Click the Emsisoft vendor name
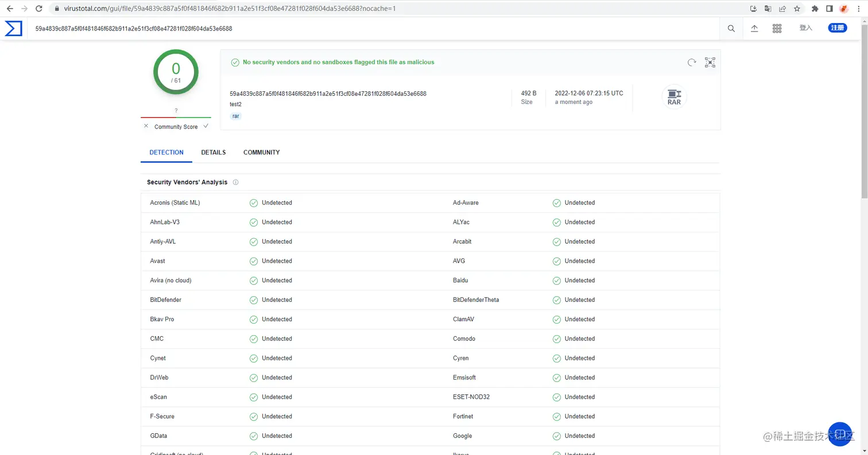 pyautogui.click(x=464, y=378)
